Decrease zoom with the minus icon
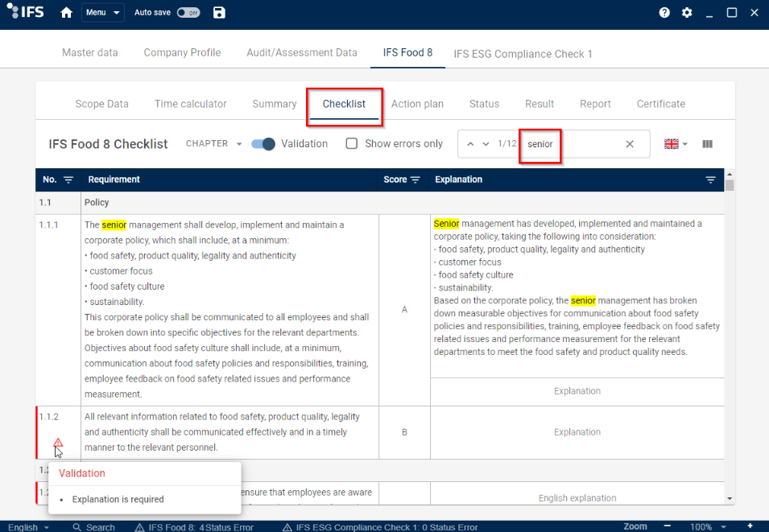The width and height of the screenshot is (769, 532). [x=667, y=526]
